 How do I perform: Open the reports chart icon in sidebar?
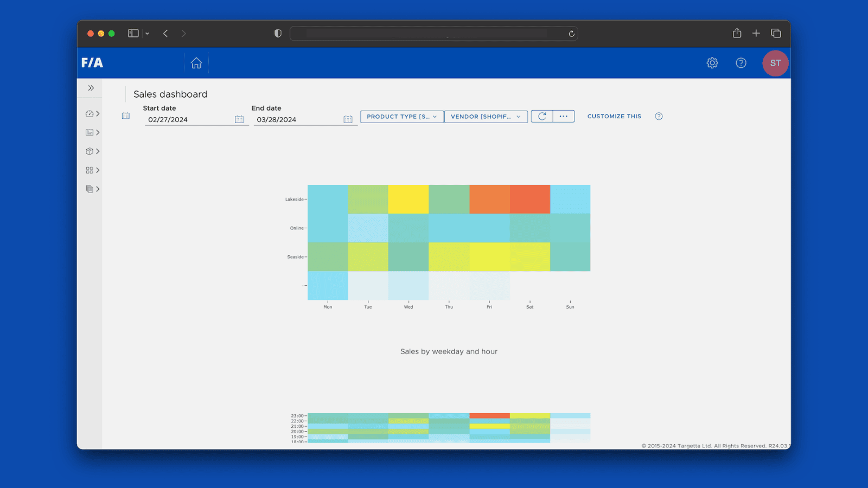coord(90,132)
